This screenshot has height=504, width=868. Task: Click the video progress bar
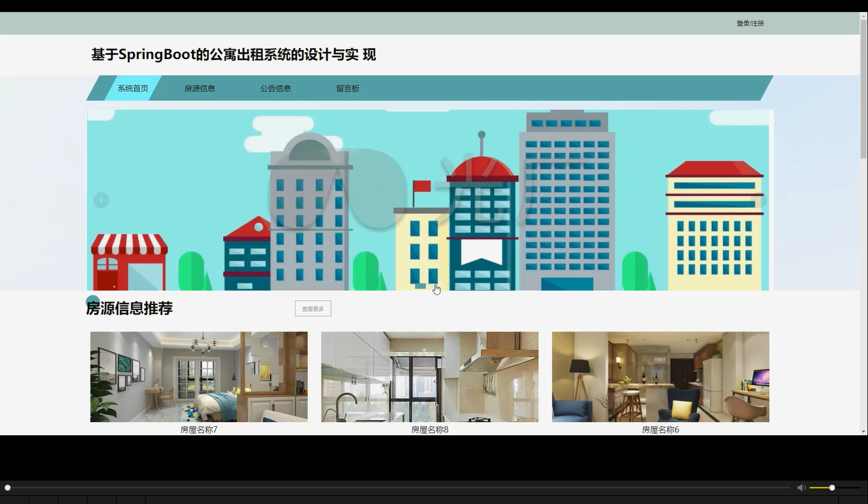tap(401, 487)
